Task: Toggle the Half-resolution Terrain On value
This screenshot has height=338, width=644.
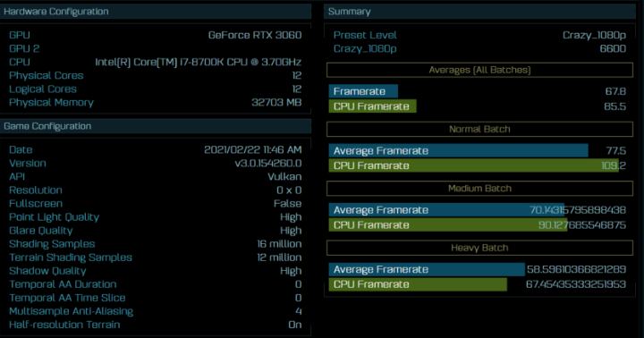Action: tap(295, 325)
